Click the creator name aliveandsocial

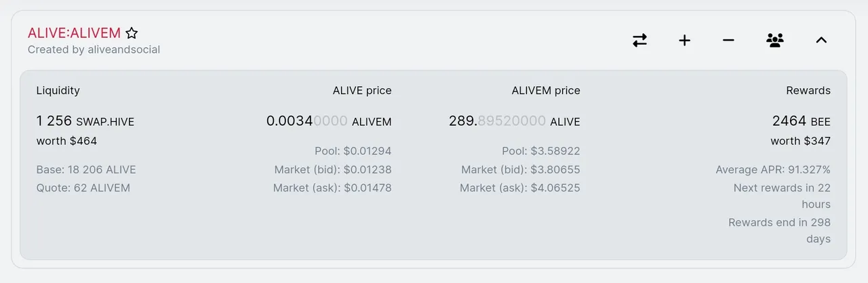123,49
